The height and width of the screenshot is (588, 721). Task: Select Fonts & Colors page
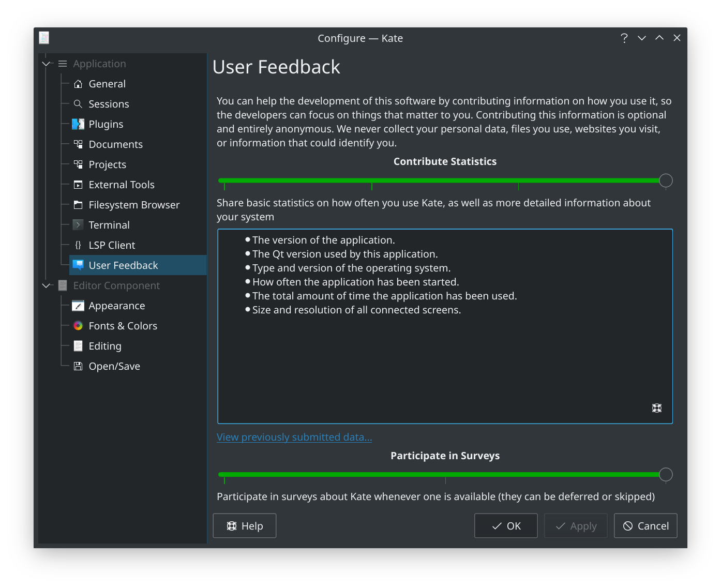click(x=138, y=326)
